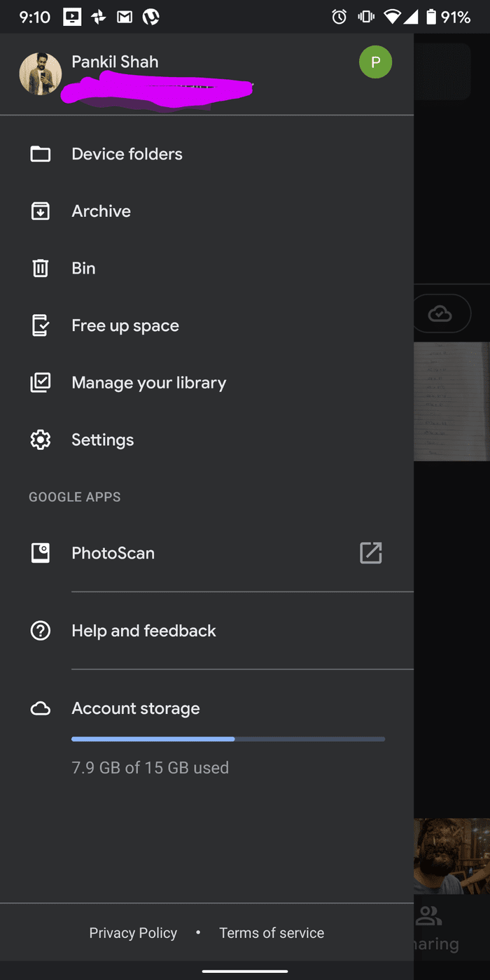Open the Privacy Policy link
The height and width of the screenshot is (980, 490).
click(133, 933)
